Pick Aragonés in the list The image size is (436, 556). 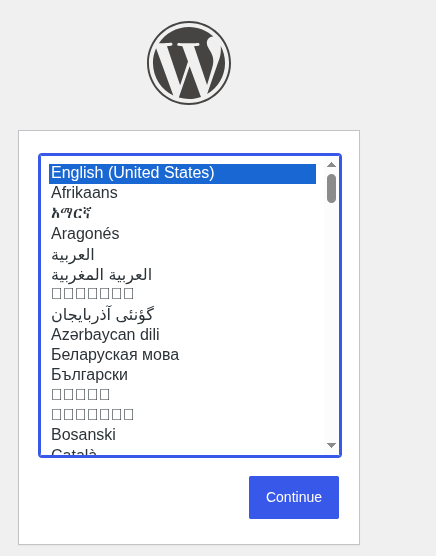182,233
